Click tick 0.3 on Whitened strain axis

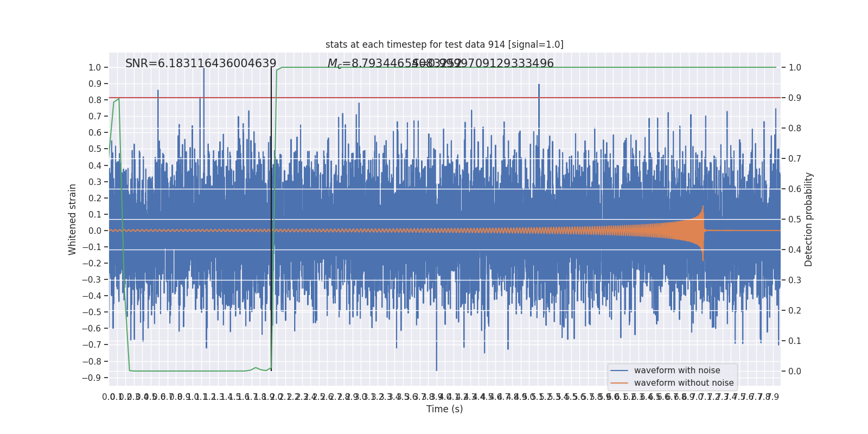tap(94, 182)
